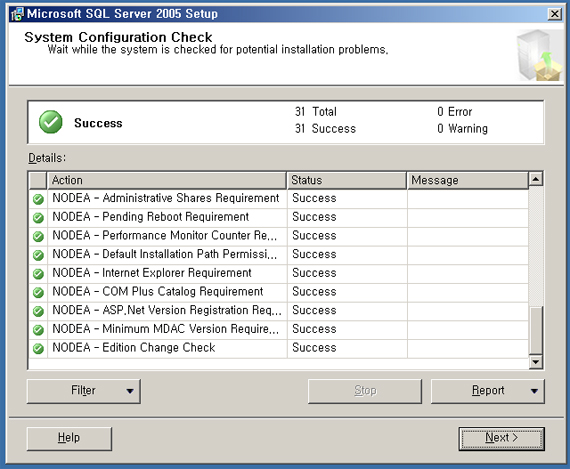Viewport: 570px width, 469px height.
Task: Click the ASP.Net Version Registration row icon
Action: point(38,311)
